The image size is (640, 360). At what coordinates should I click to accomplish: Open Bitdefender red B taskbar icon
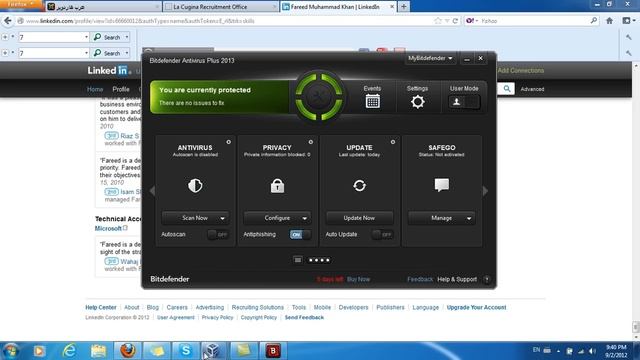(273, 351)
